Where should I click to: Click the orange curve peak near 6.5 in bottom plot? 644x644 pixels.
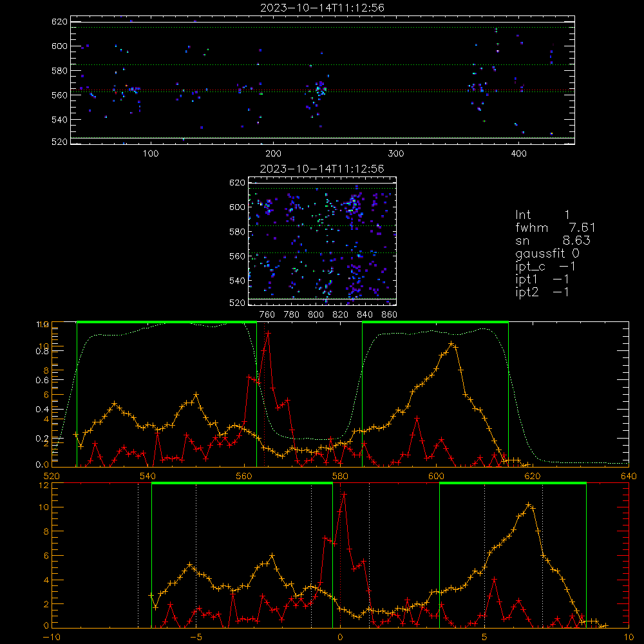tap(529, 505)
